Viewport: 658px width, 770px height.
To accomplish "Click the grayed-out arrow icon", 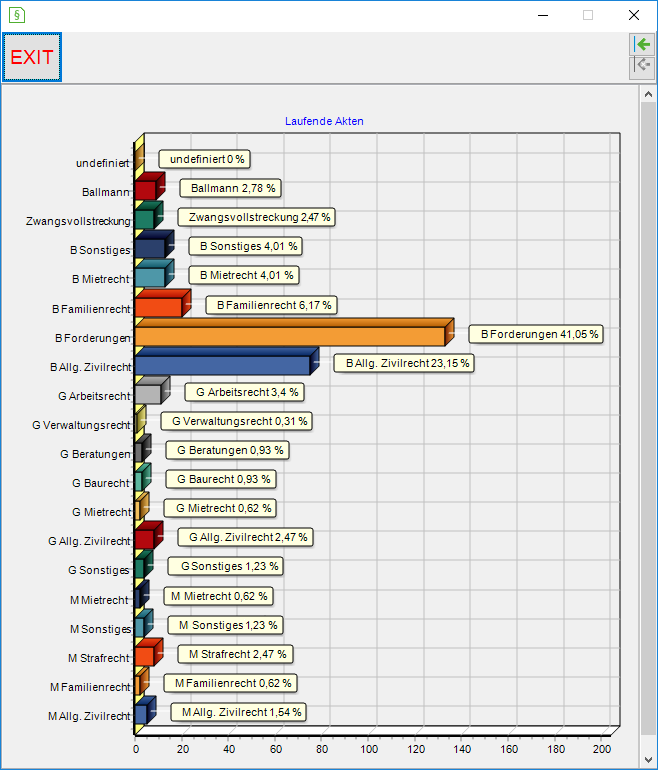I will [x=642, y=67].
